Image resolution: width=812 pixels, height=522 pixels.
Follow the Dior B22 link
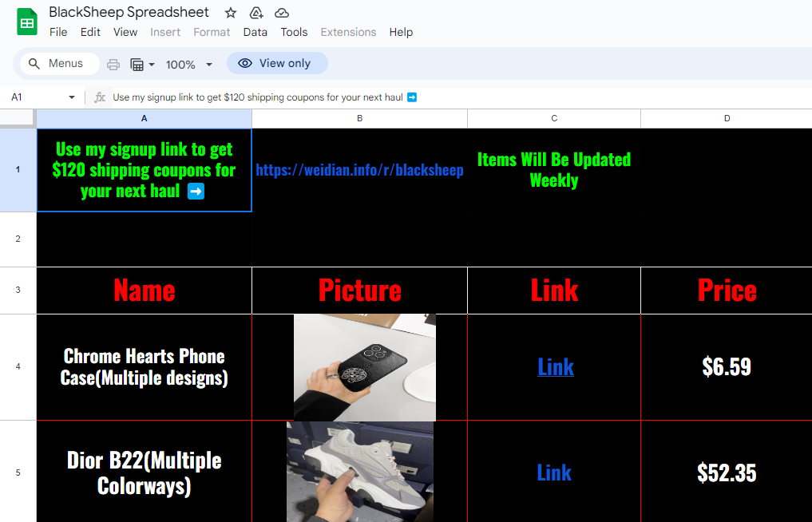coord(554,473)
